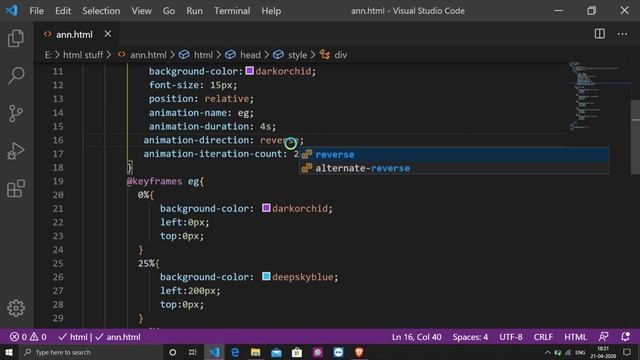This screenshot has width=640, height=360.
Task: Click the Split Editor Right icon
Action: point(600,34)
